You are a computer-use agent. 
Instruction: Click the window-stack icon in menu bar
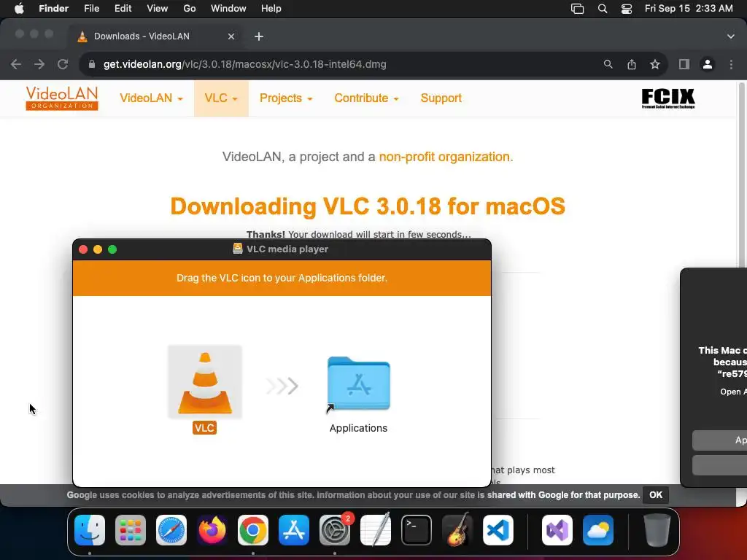coord(578,9)
